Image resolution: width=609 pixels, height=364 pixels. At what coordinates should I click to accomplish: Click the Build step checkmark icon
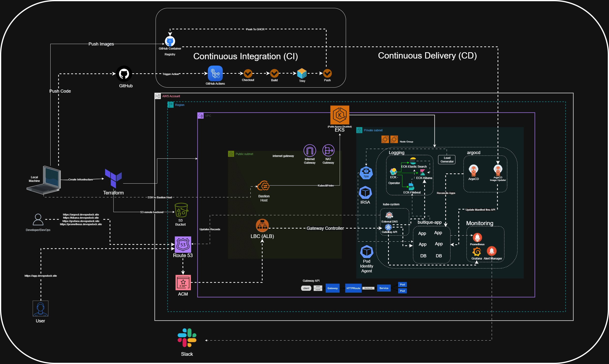[x=274, y=73]
